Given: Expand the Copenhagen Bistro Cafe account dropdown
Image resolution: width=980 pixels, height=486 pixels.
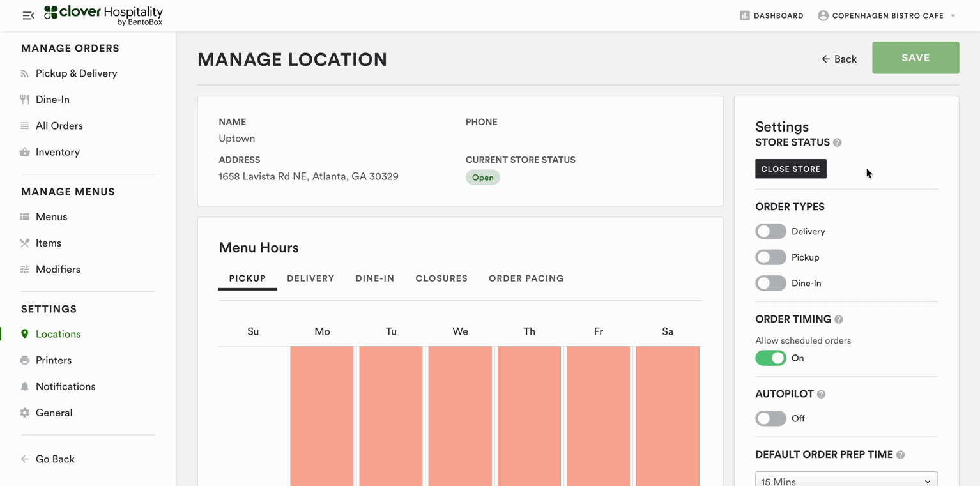Looking at the screenshot, I should pyautogui.click(x=953, y=15).
